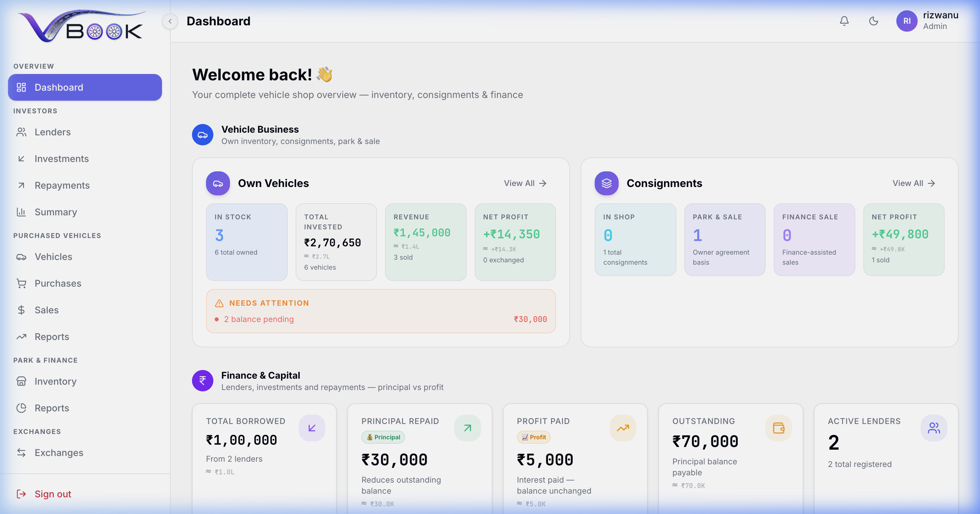The height and width of the screenshot is (514, 980).
Task: Open the Finance Sale card
Action: pos(815,240)
